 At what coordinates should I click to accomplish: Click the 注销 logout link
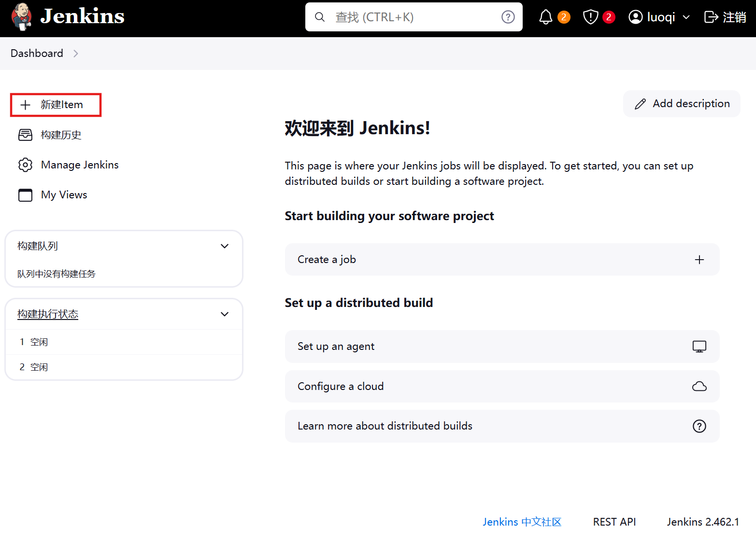pyautogui.click(x=734, y=17)
